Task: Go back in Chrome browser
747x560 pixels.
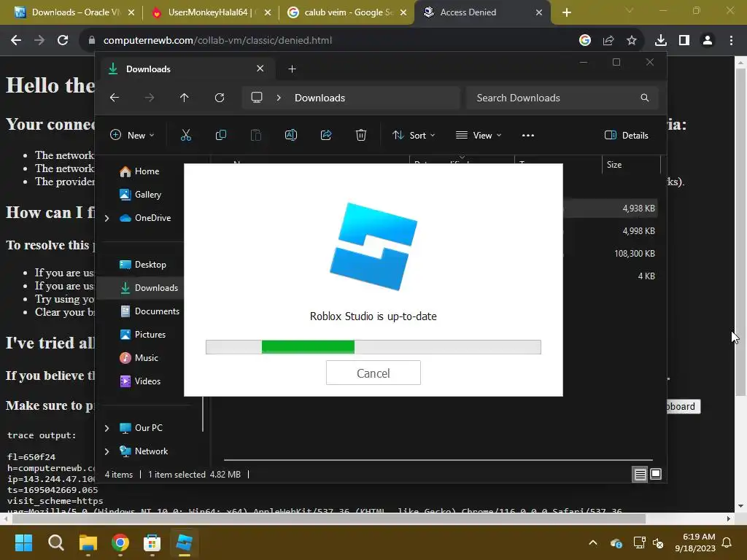Action: coord(16,41)
